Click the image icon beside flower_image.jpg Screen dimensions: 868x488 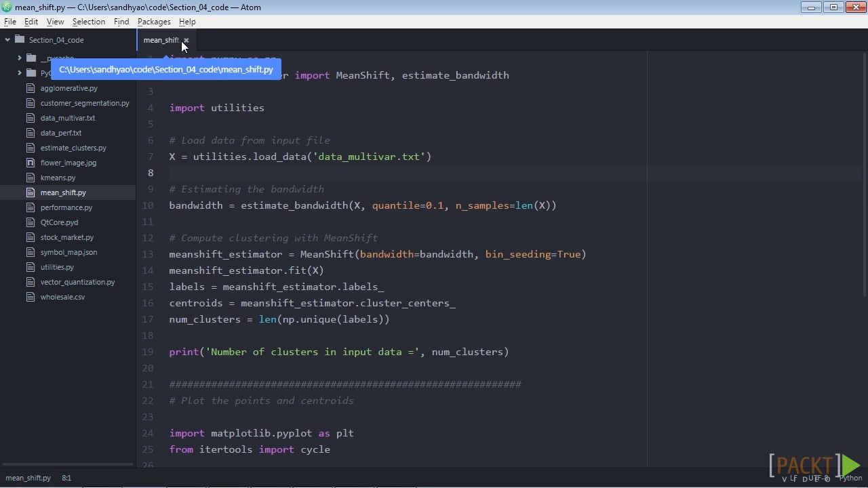click(30, 163)
